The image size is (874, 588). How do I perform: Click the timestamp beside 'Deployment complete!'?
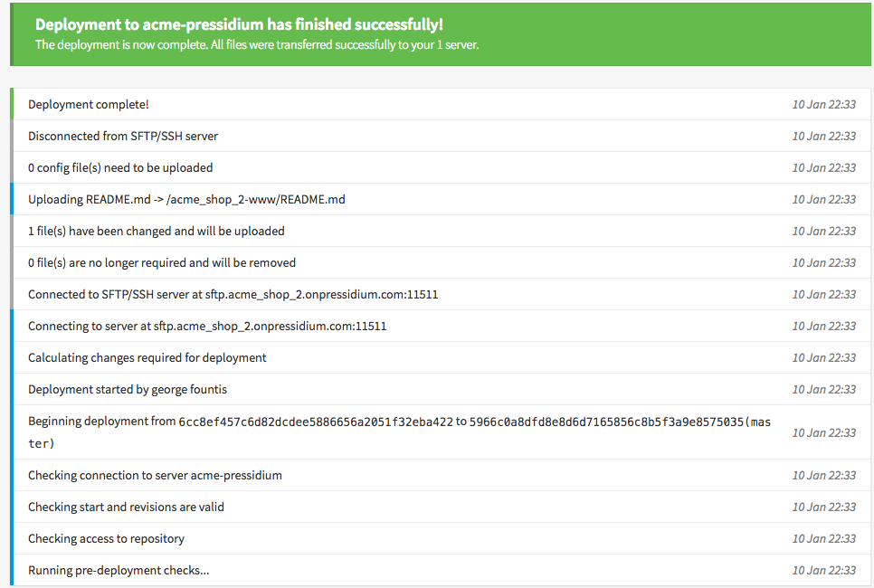(x=824, y=104)
